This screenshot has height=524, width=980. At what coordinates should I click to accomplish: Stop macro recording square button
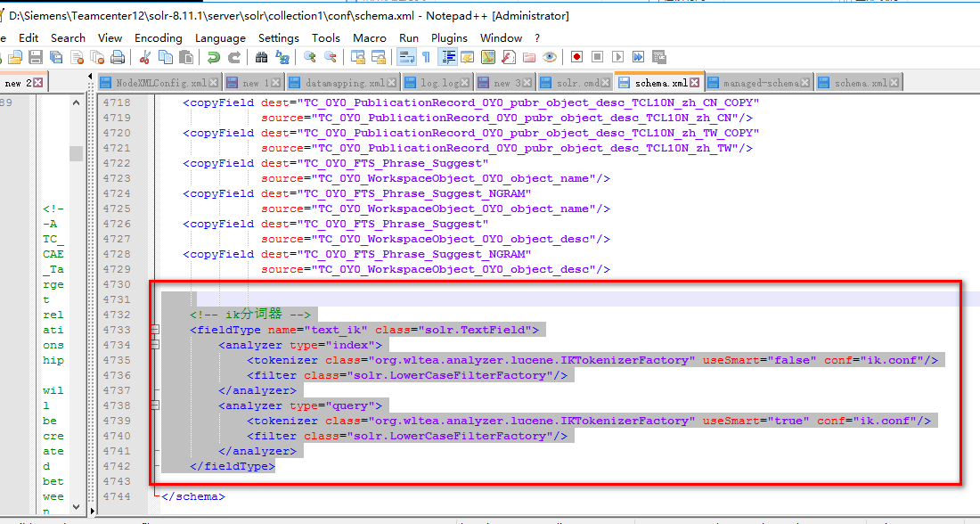[x=598, y=58]
